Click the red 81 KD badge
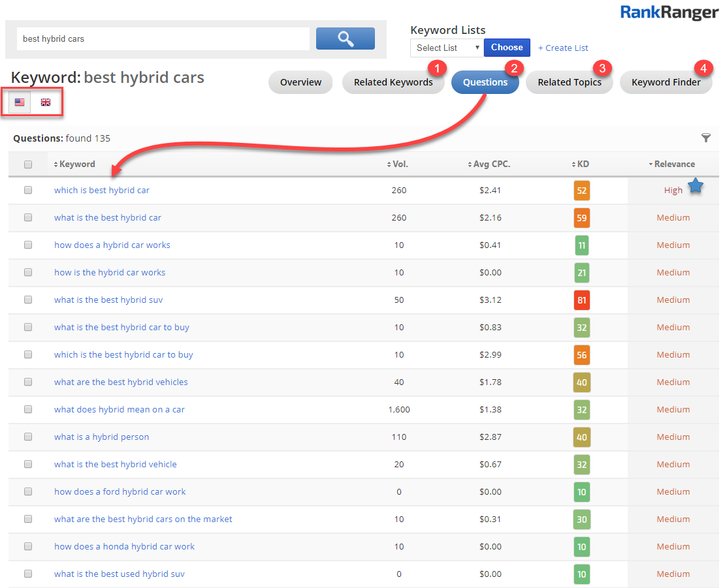 point(581,300)
